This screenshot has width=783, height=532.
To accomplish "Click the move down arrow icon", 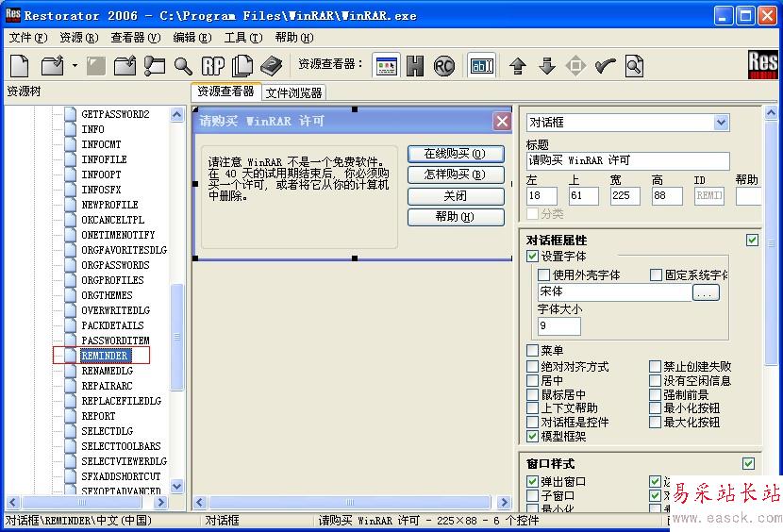I will 547,65.
